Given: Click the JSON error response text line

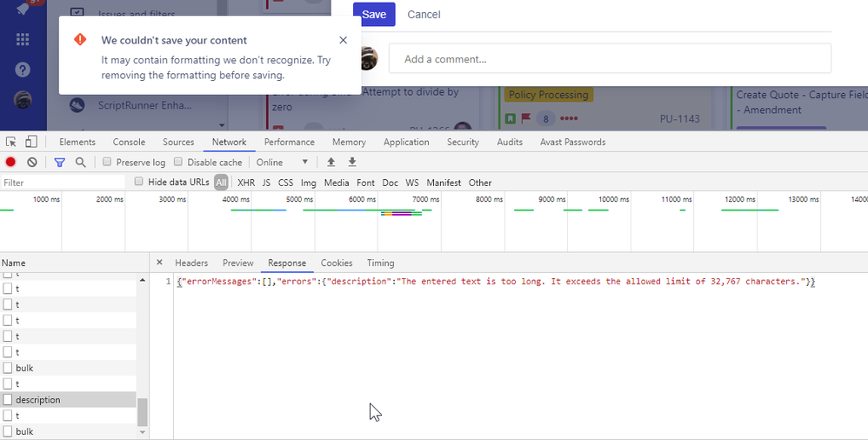Looking at the screenshot, I should 496,282.
